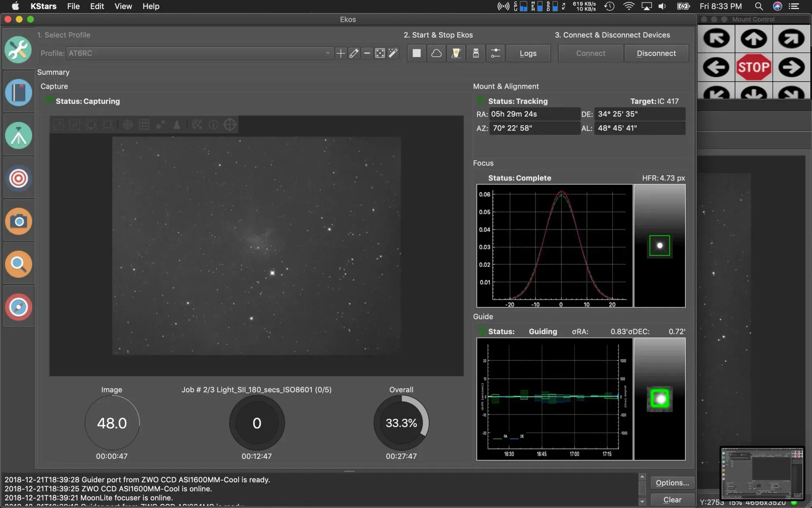The width and height of the screenshot is (812, 508).
Task: Clear the log messages
Action: click(672, 500)
